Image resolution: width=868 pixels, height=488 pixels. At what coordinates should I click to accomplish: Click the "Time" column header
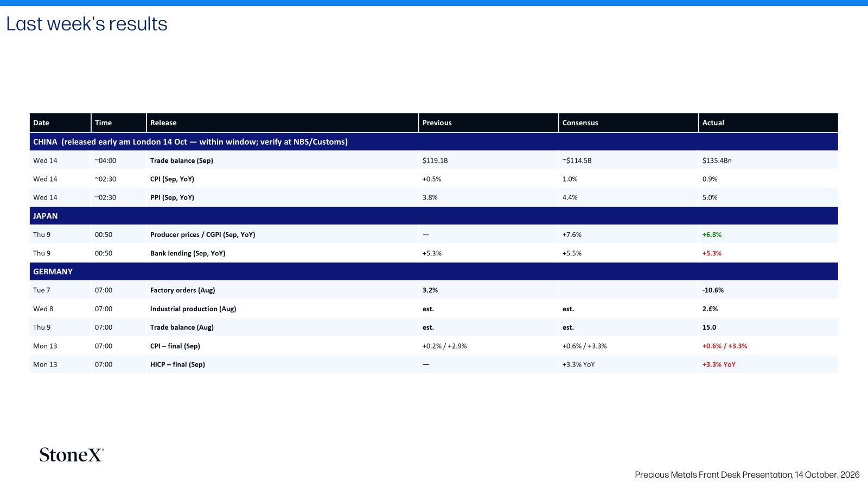[119, 123]
